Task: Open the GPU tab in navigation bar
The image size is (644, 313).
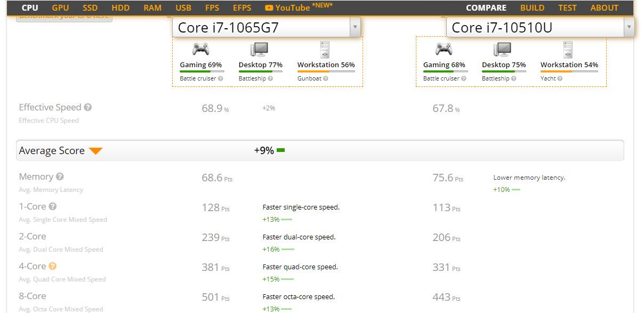Action: [60, 7]
